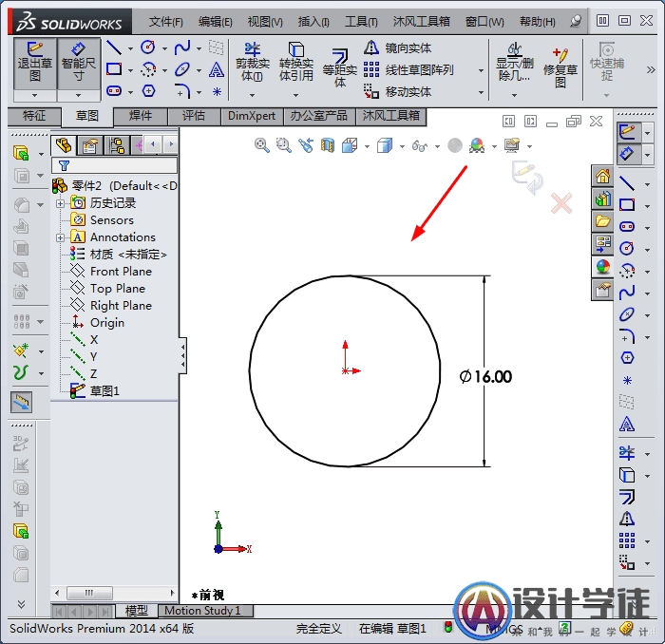
Task: Open the 插入(I) menu
Action: pos(313,22)
